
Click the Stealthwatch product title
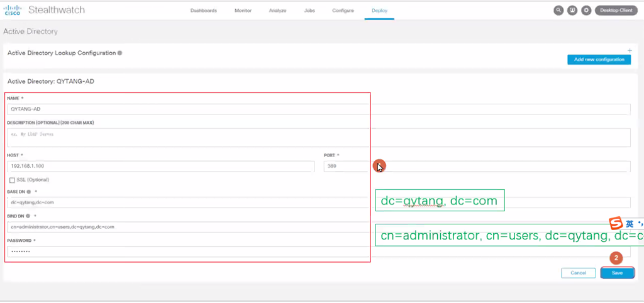[57, 10]
